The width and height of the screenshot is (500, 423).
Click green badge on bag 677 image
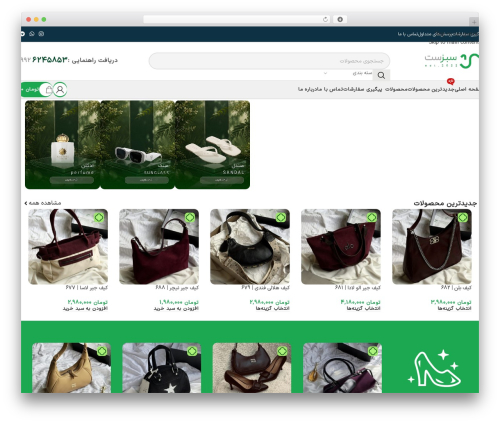click(x=99, y=218)
